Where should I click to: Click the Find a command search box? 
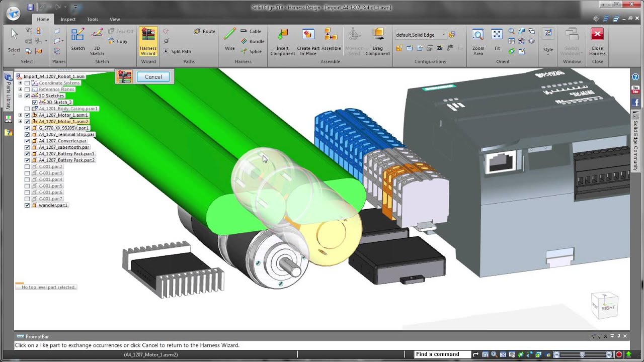tap(443, 354)
